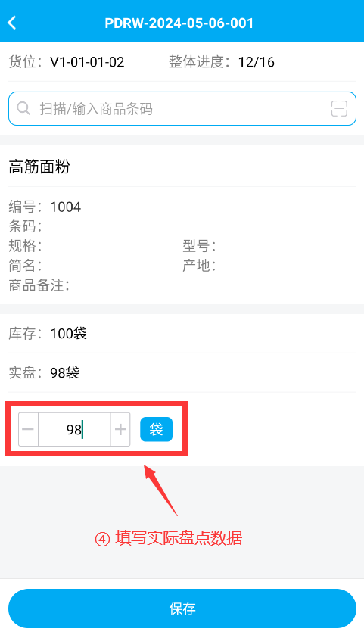Image resolution: width=364 pixels, height=638 pixels.
Task: Tap the barcode scan icon
Action: (339, 109)
